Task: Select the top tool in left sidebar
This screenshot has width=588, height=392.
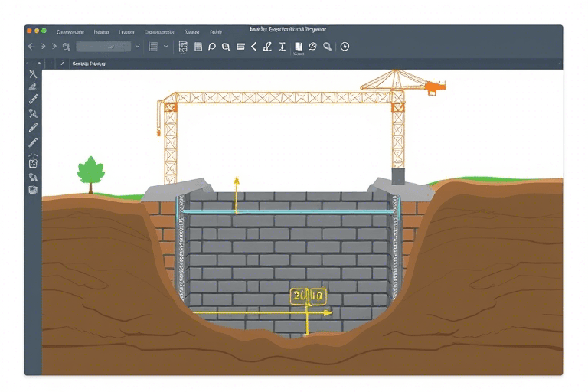Action: 33,74
